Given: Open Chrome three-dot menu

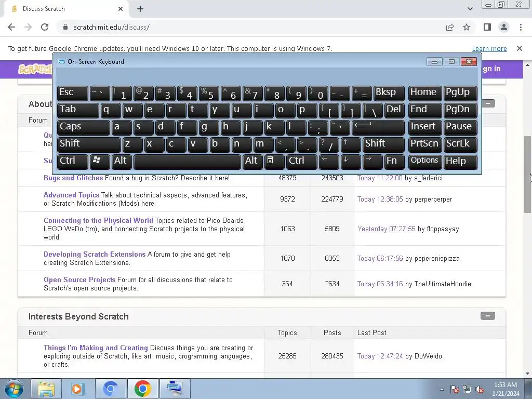Looking at the screenshot, I should coord(521,27).
